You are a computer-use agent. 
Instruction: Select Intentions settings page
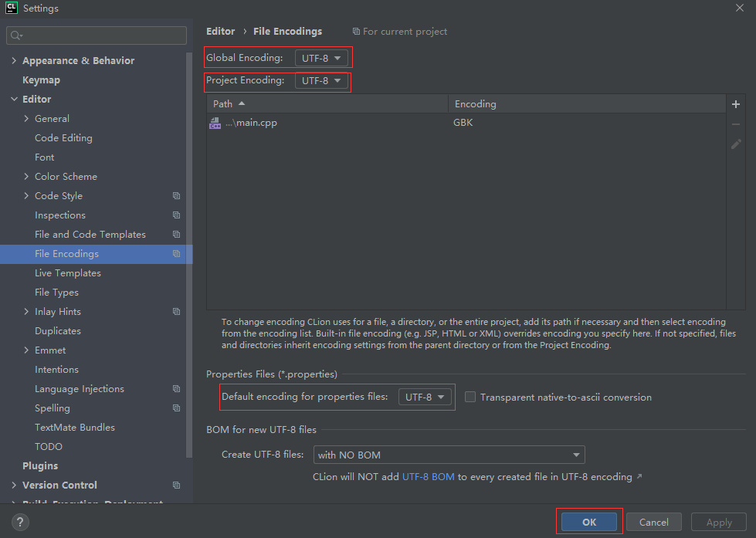coord(56,369)
